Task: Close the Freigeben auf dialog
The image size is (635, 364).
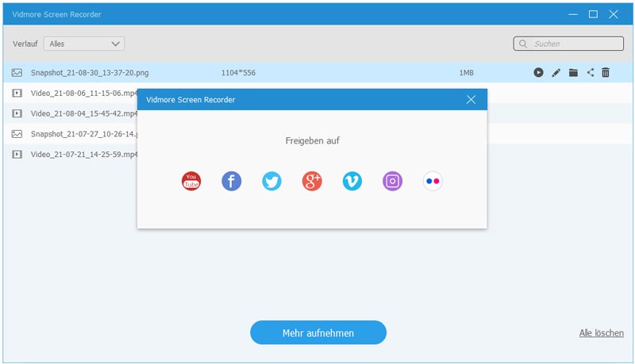Action: point(471,99)
